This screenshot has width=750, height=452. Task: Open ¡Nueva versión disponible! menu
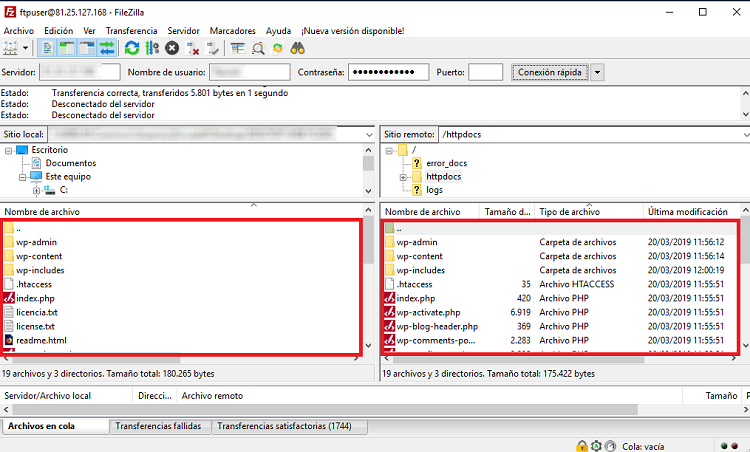click(x=353, y=31)
